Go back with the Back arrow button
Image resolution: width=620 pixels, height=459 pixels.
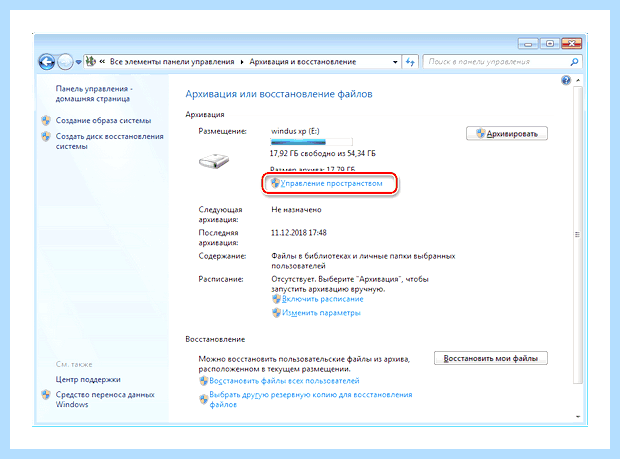[47, 62]
